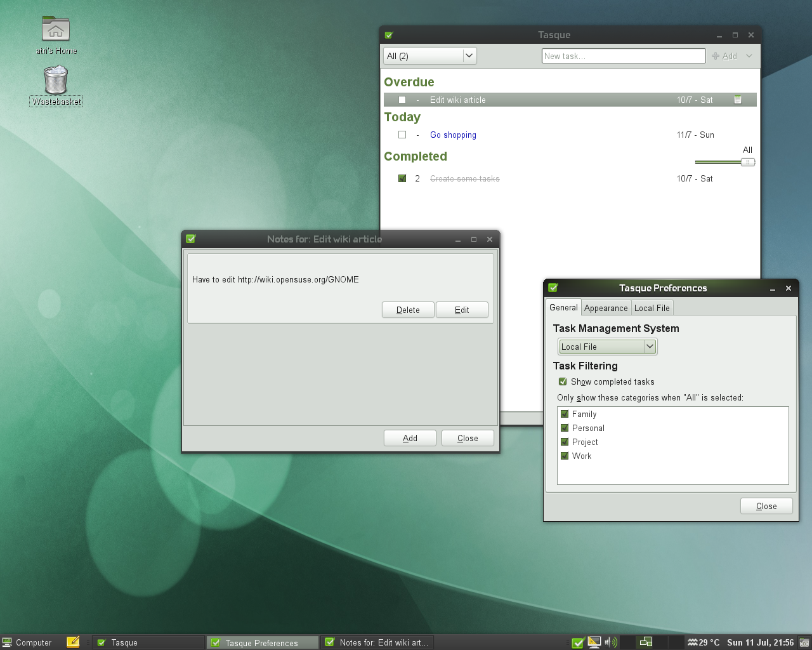Switch to the Appearance tab
Viewport: 812px width, 650px height.
606,308
